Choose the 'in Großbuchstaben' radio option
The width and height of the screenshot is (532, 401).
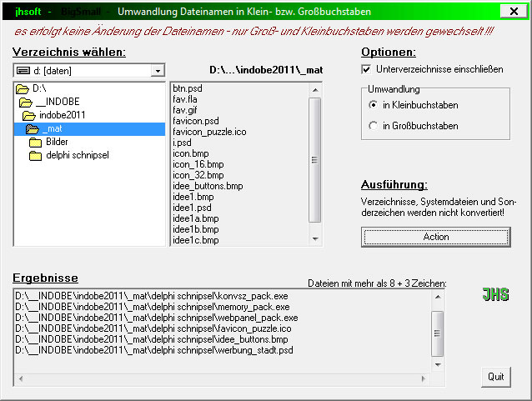(373, 126)
